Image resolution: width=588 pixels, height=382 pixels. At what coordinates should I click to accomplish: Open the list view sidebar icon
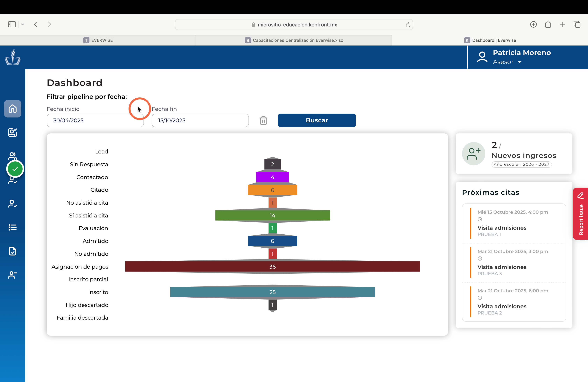pos(13,227)
